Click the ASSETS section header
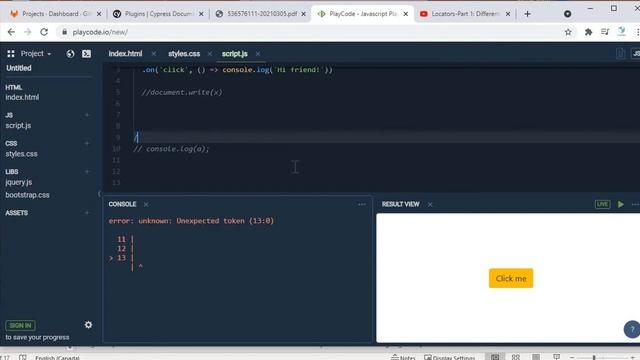The height and width of the screenshot is (360, 640). 17,213
